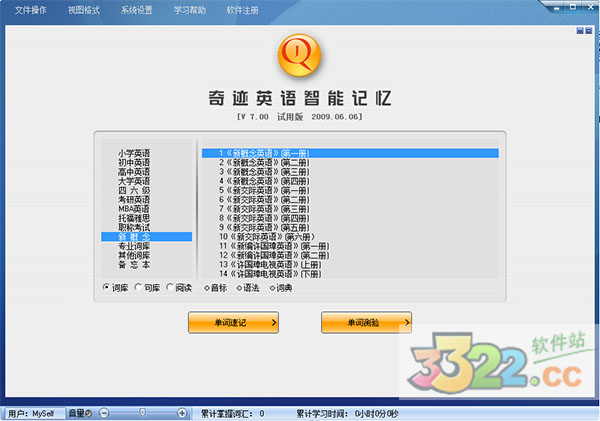Viewport: 600px width, 421px height.
Task: Select 高中英语 category
Action: [x=134, y=172]
